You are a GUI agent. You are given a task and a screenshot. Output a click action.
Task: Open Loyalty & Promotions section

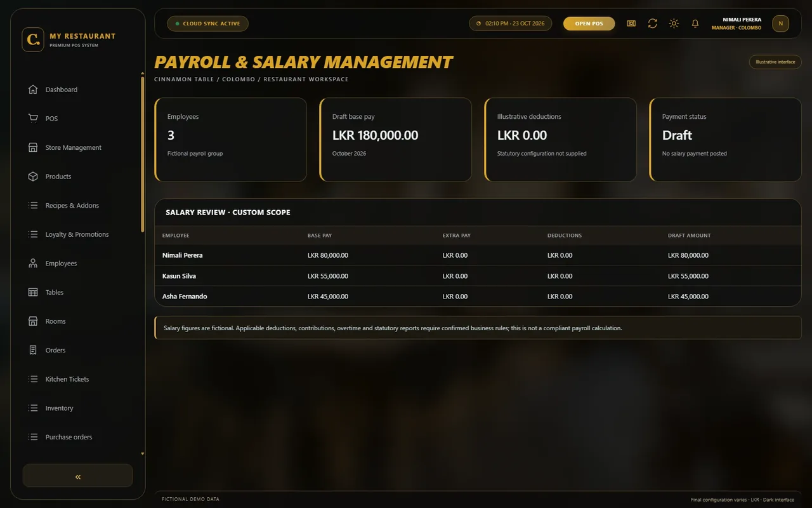77,234
